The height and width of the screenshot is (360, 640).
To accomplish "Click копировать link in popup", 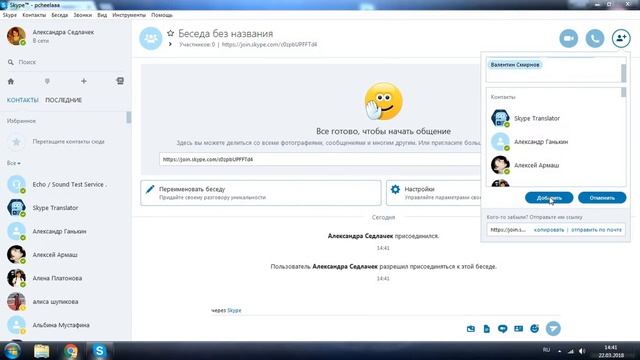I will 549,230.
